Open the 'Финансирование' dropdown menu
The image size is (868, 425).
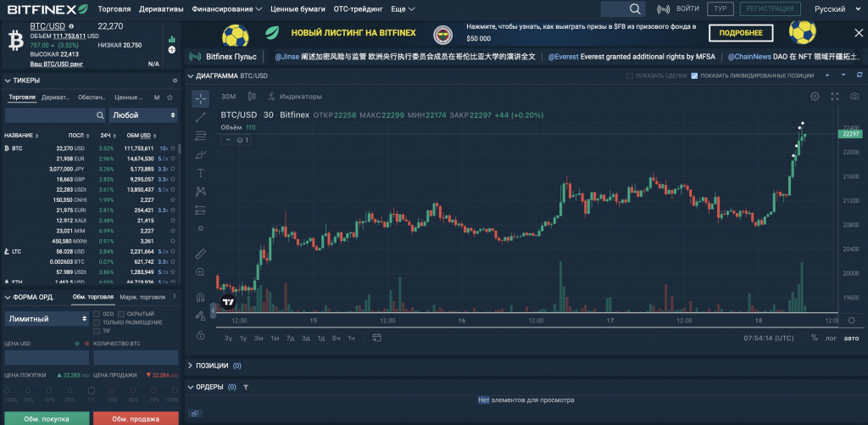(x=227, y=9)
